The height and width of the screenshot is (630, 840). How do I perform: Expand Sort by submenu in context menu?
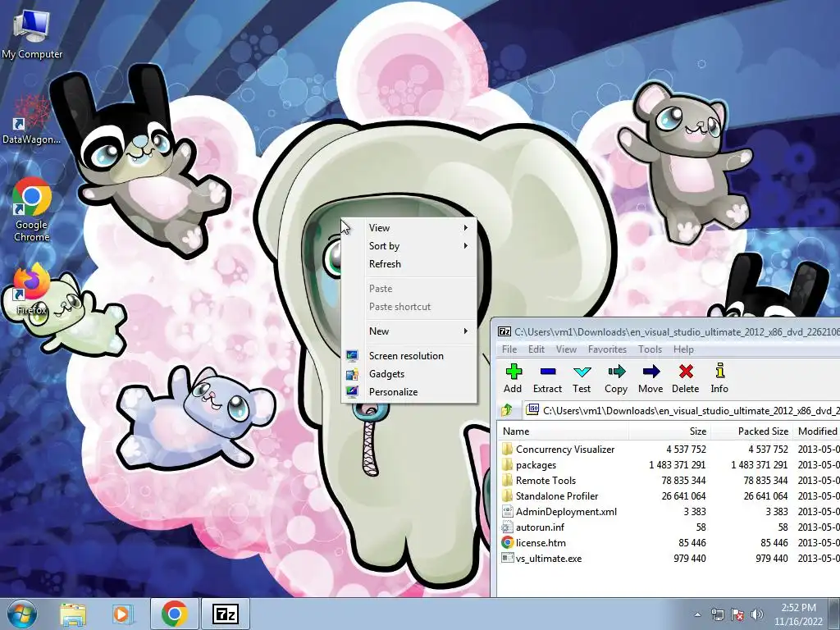point(409,246)
